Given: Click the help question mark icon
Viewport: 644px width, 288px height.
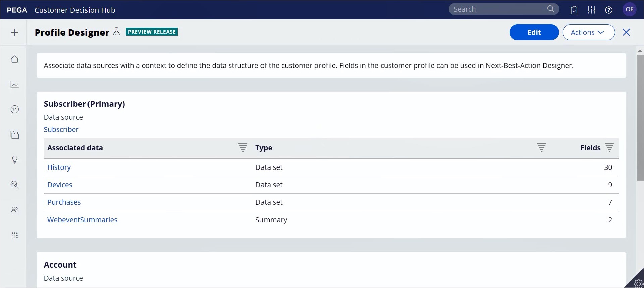Looking at the screenshot, I should click(x=609, y=10).
